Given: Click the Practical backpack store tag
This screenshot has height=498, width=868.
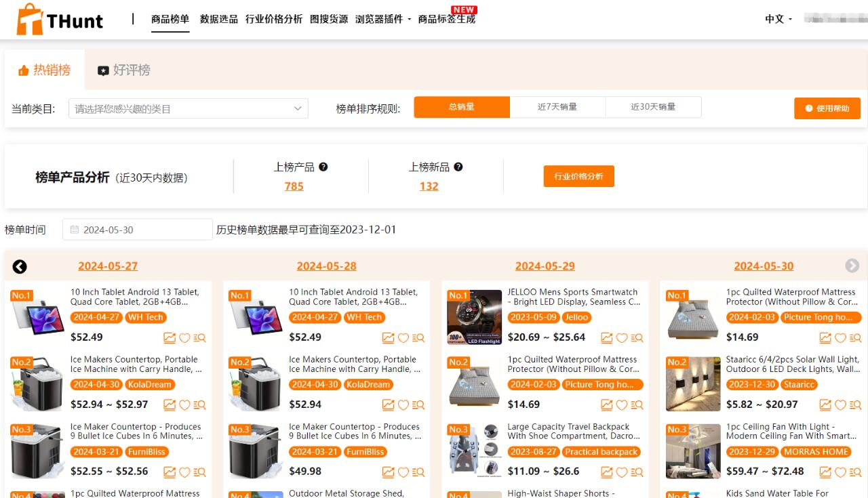Looking at the screenshot, I should point(601,452).
